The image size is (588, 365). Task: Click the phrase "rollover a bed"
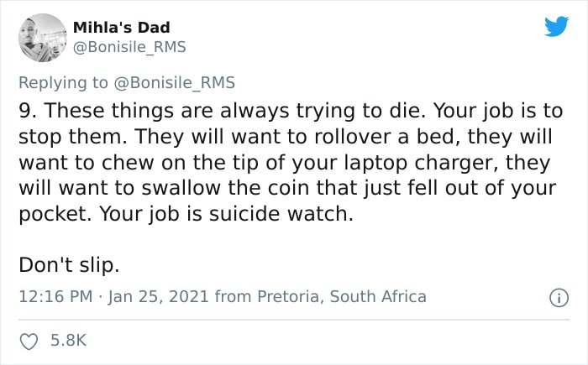pyautogui.click(x=388, y=137)
